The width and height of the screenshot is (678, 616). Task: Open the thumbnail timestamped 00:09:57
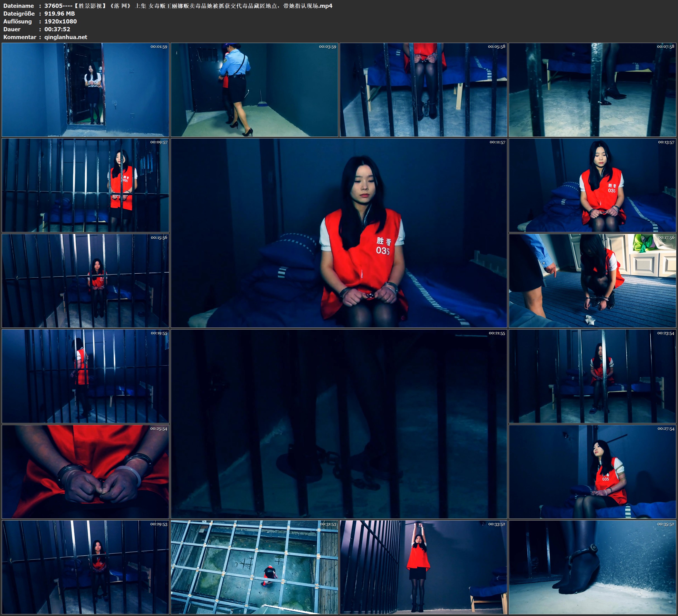85,185
